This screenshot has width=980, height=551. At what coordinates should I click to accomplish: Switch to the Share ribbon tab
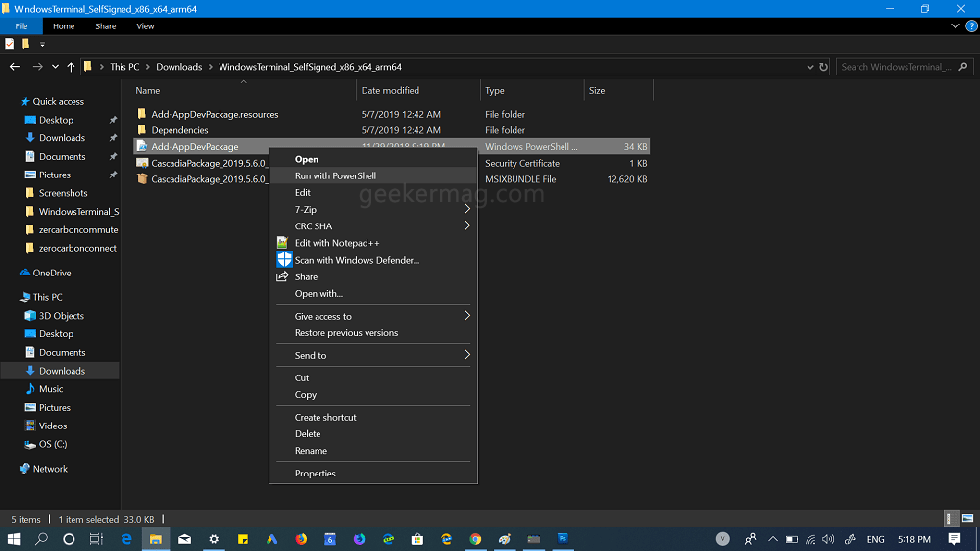[106, 26]
